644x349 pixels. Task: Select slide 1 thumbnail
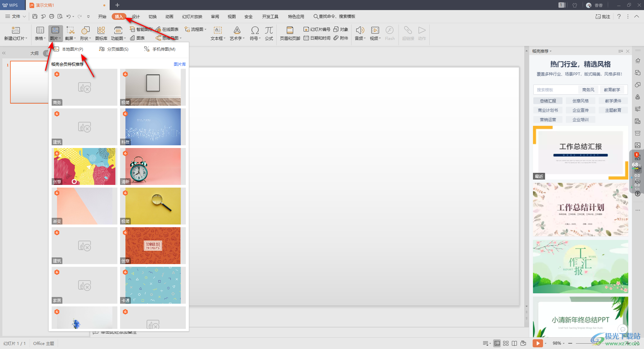tap(30, 82)
